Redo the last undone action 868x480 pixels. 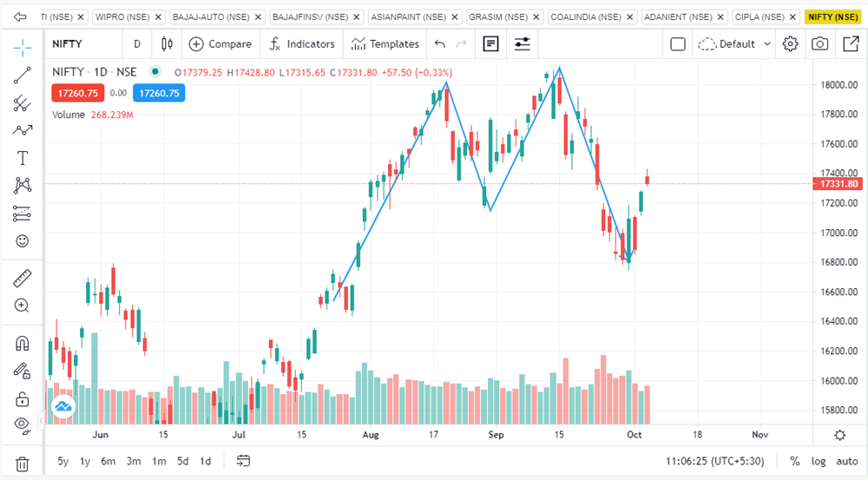point(461,43)
